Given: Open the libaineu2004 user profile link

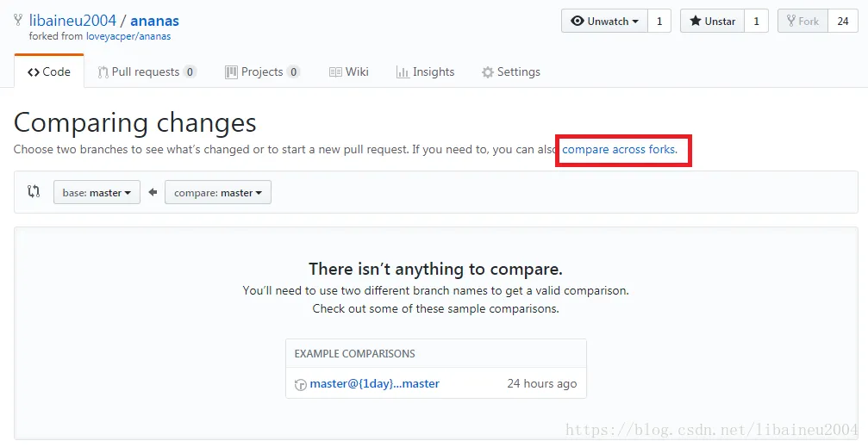Looking at the screenshot, I should 72,21.
